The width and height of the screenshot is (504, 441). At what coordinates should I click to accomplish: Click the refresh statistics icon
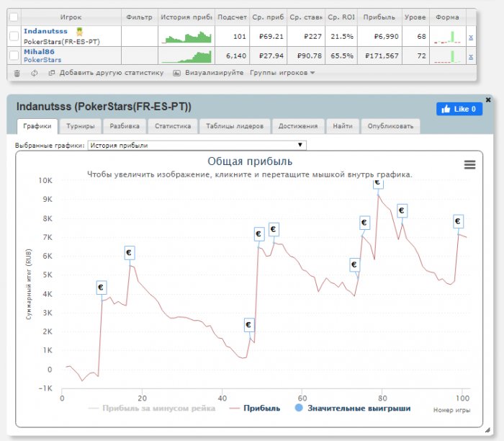(x=34, y=73)
